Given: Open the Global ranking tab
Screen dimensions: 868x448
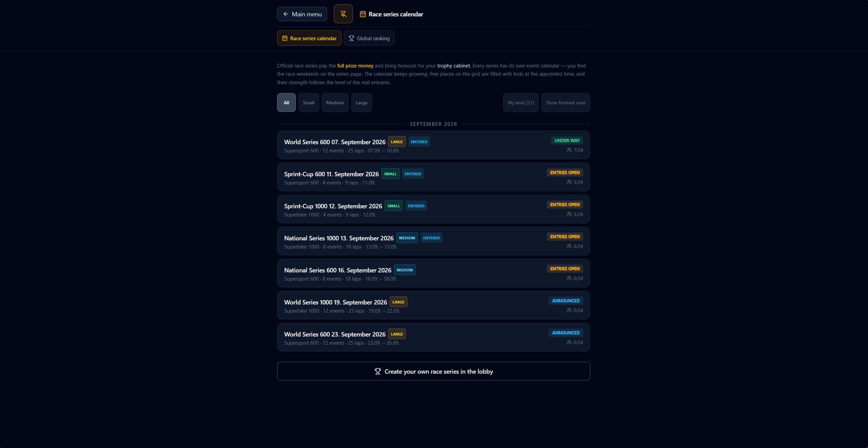Looking at the screenshot, I should (x=369, y=38).
